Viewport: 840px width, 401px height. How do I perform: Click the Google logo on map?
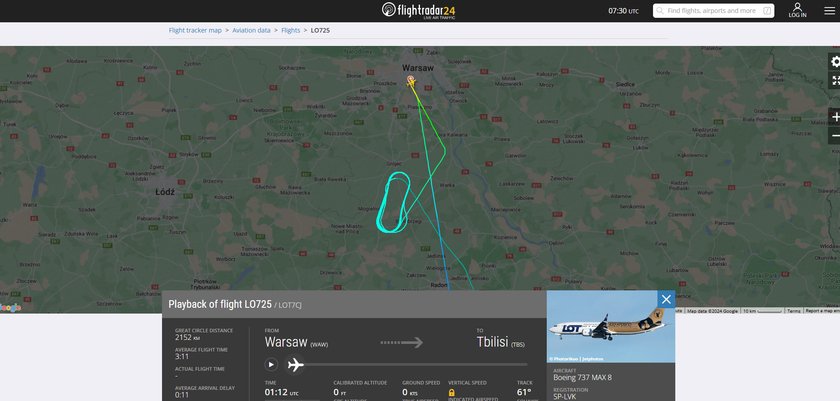point(11,308)
